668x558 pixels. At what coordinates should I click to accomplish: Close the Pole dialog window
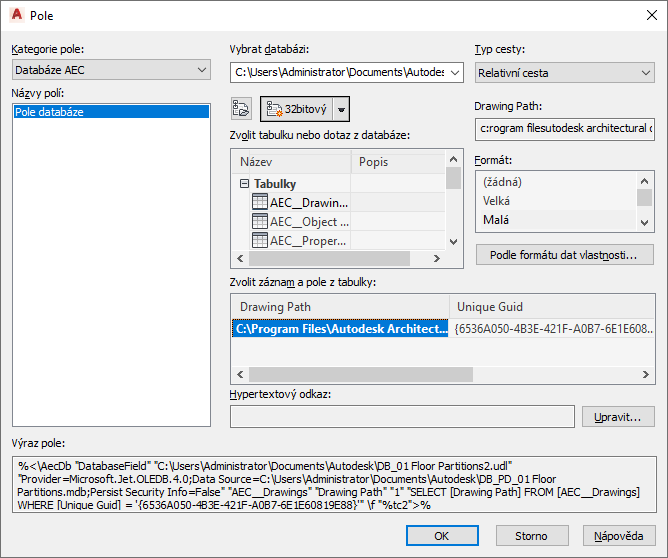pyautogui.click(x=651, y=15)
